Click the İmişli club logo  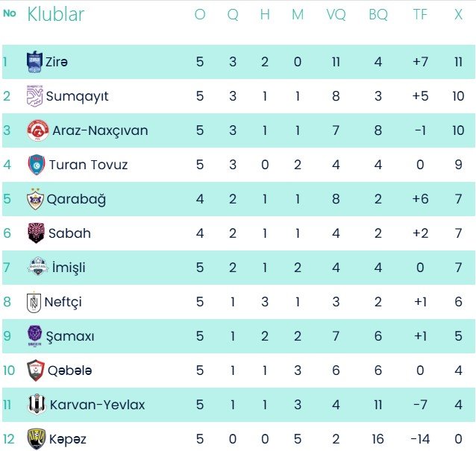point(37,268)
